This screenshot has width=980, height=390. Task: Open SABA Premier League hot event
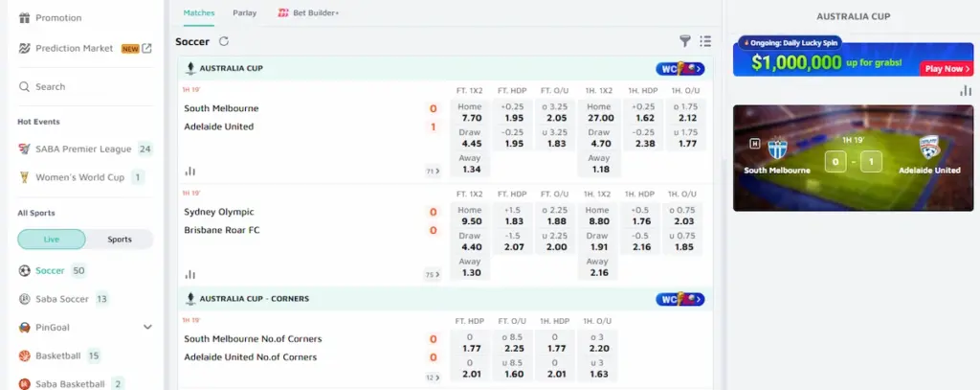85,149
